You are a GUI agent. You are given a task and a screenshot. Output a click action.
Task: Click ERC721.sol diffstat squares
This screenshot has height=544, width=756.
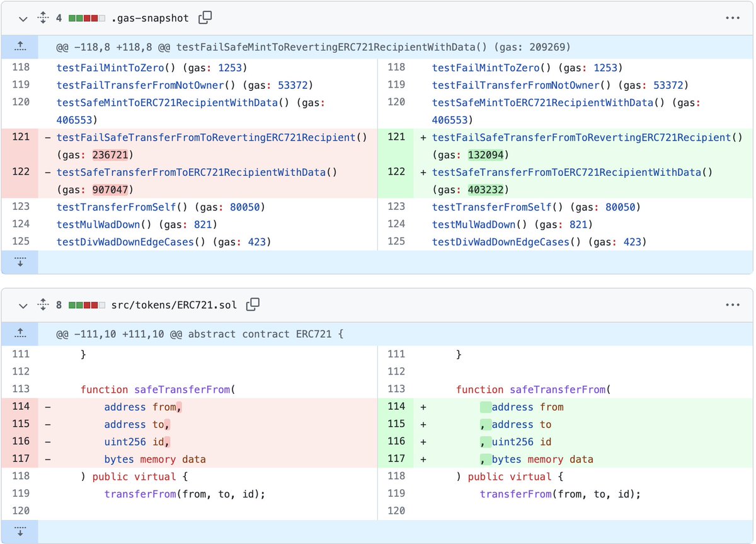point(86,305)
